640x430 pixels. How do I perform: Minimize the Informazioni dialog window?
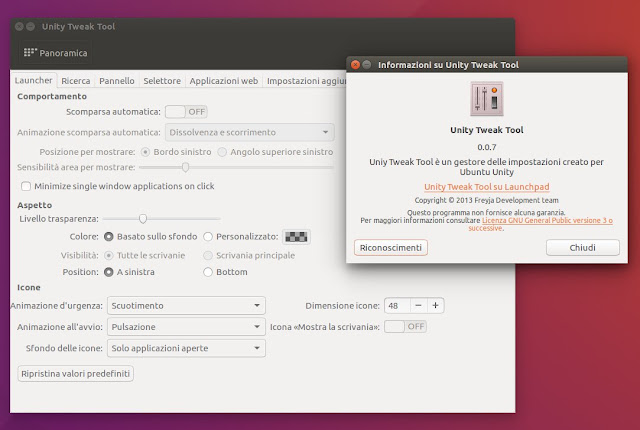(x=367, y=64)
